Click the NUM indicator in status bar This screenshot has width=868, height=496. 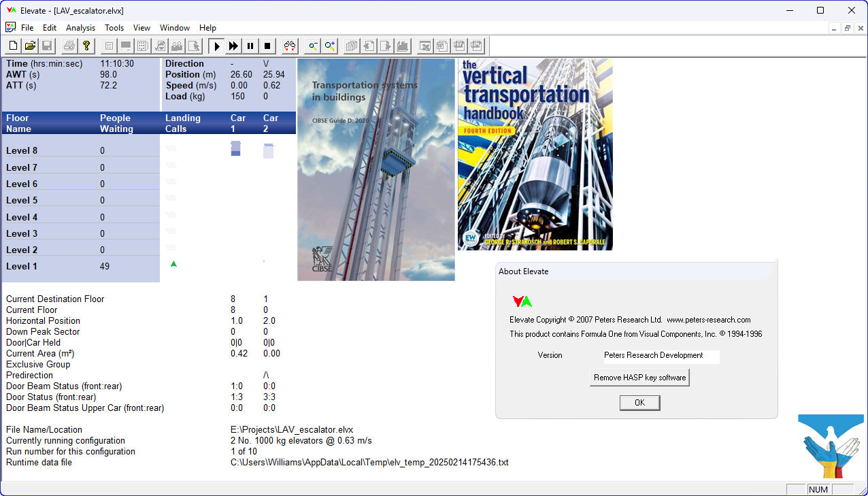coord(819,490)
